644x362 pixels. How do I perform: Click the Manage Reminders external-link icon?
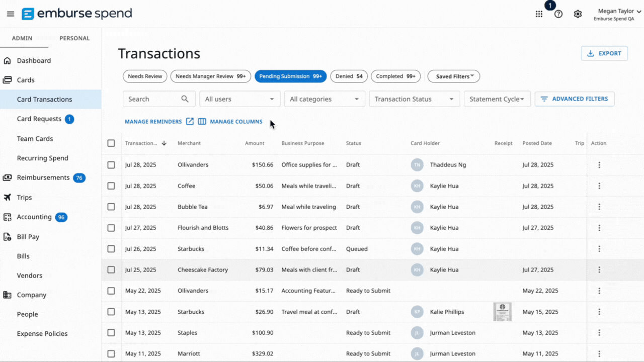190,121
